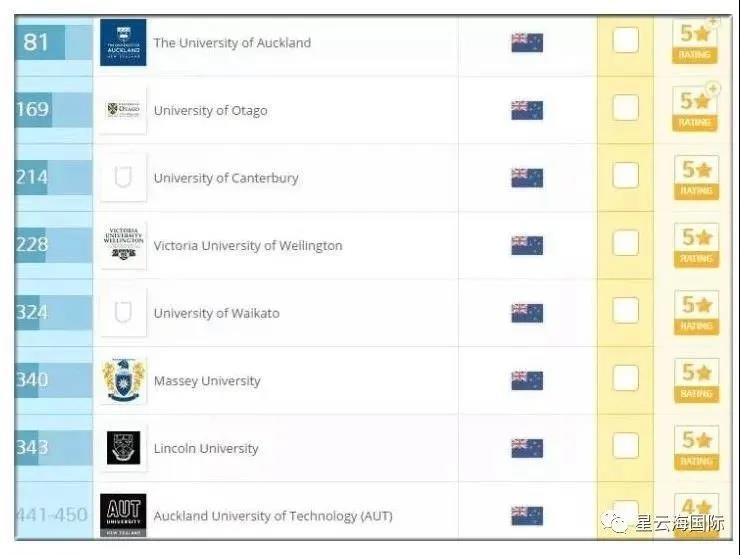740x555 pixels.
Task: Open the University of Canterbury profile link
Action: click(226, 178)
